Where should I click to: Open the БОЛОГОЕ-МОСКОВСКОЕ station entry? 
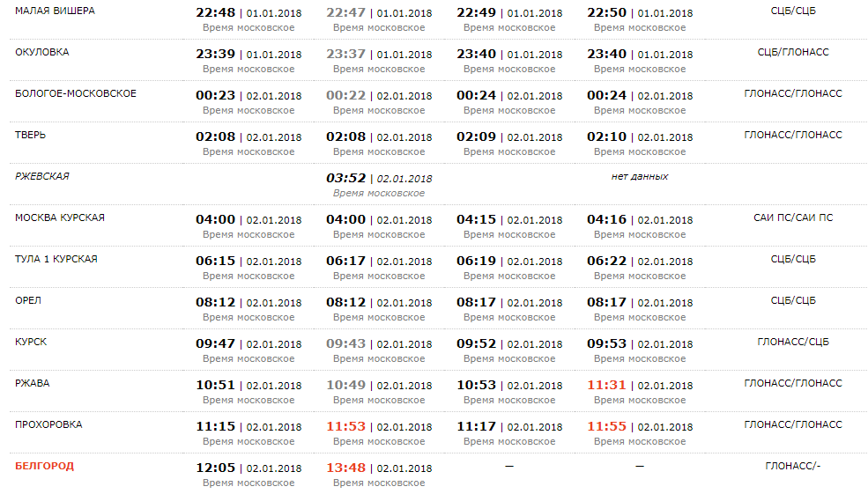tap(76, 93)
